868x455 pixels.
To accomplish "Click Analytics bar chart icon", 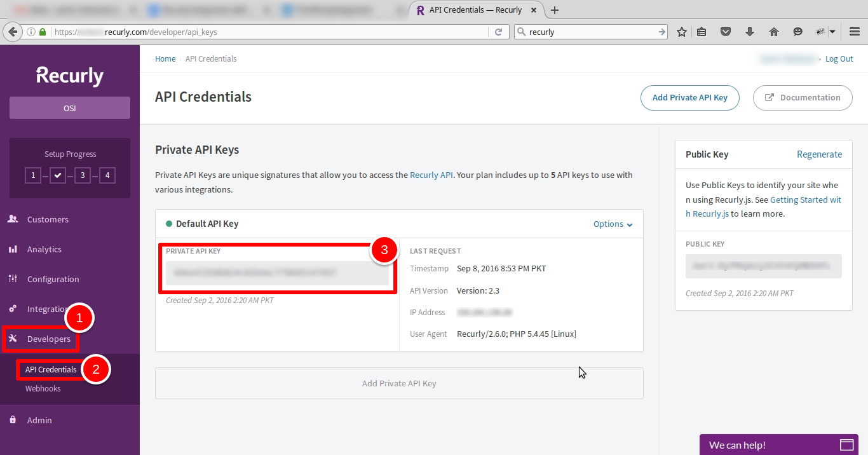I will click(x=13, y=249).
